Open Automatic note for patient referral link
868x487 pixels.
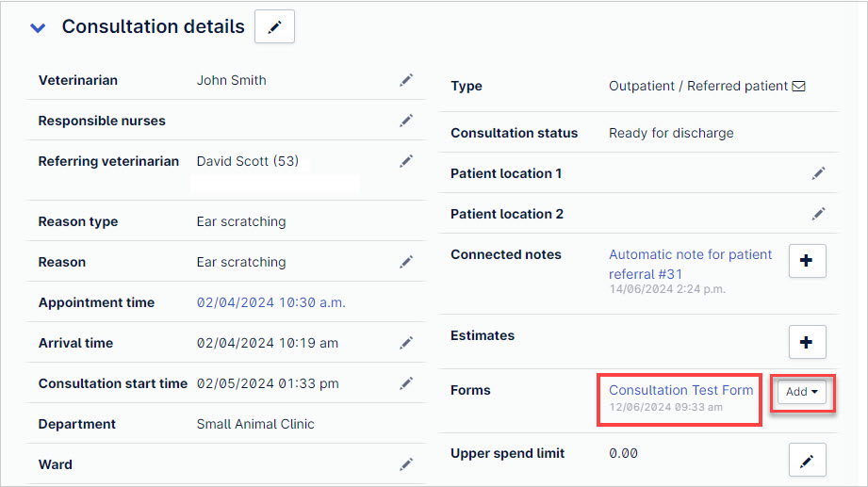(x=690, y=264)
